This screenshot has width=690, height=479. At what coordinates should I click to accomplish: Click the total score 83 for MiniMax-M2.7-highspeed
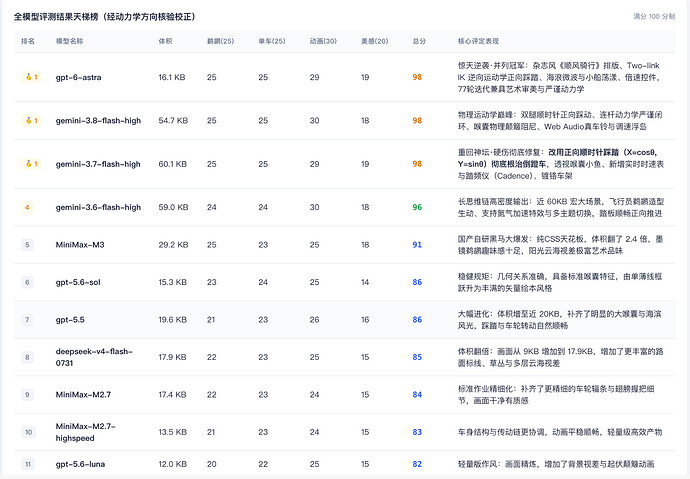tap(417, 432)
